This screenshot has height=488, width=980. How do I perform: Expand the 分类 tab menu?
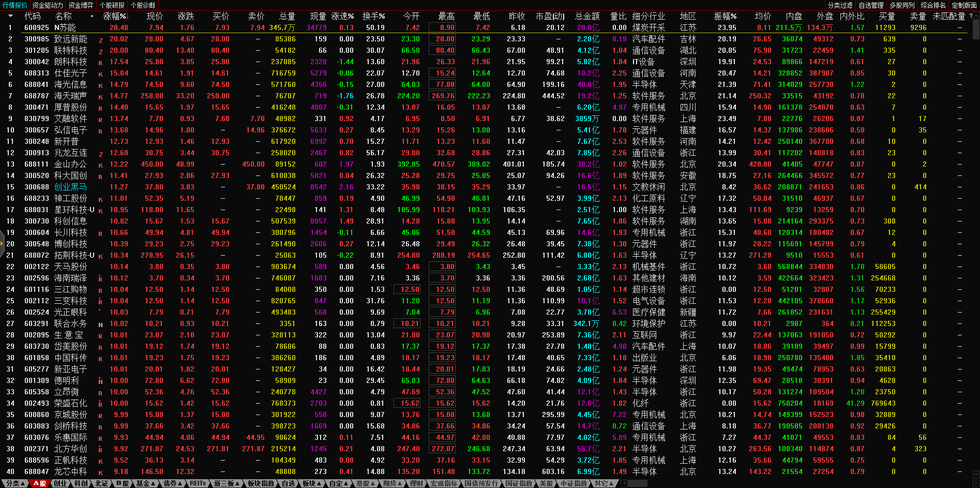[14, 483]
